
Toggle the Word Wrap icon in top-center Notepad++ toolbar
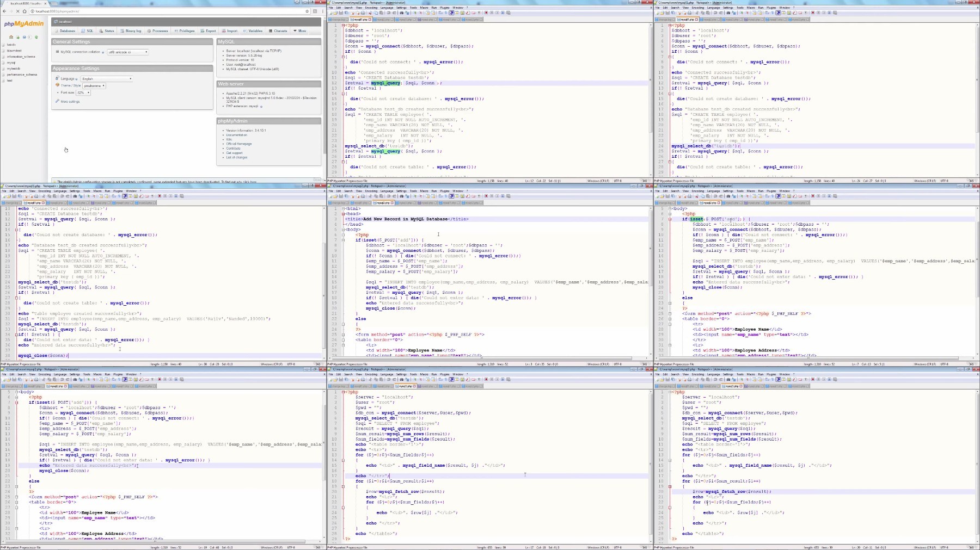click(x=440, y=13)
